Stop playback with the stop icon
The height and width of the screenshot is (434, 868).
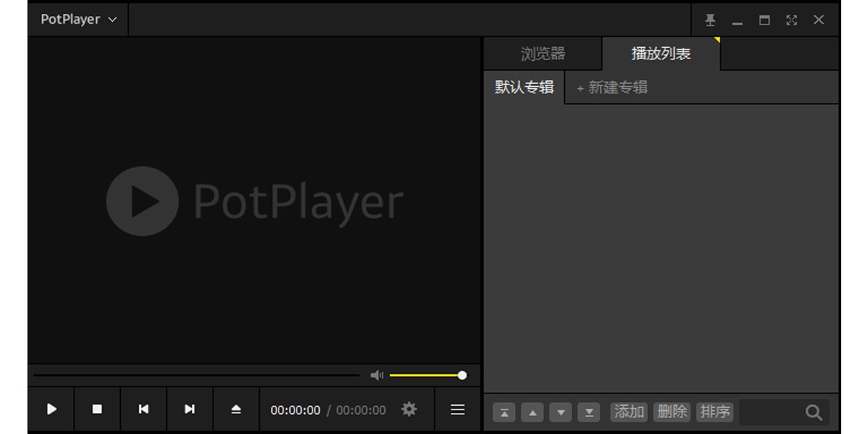pos(96,409)
